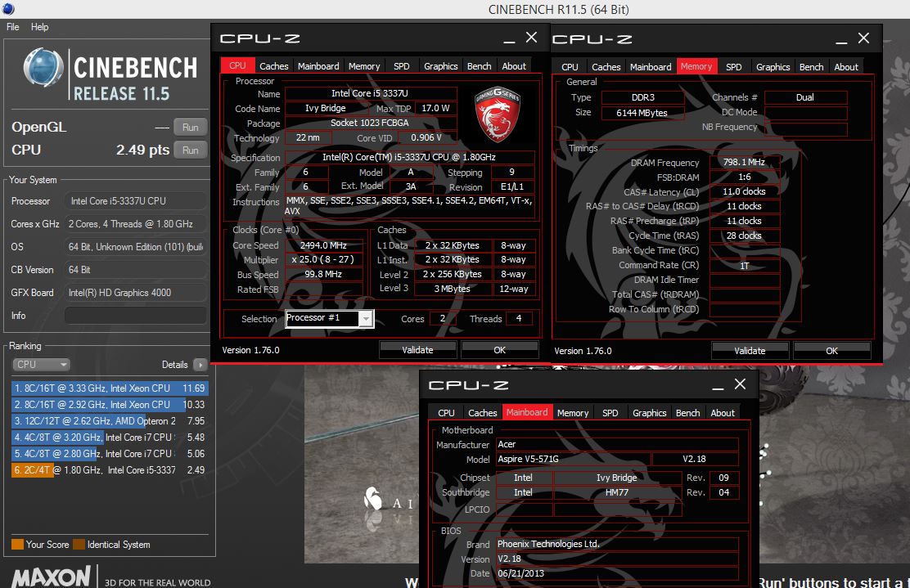
Task: Open Bench tab in Mainboard CPU-Z window
Action: tap(687, 413)
